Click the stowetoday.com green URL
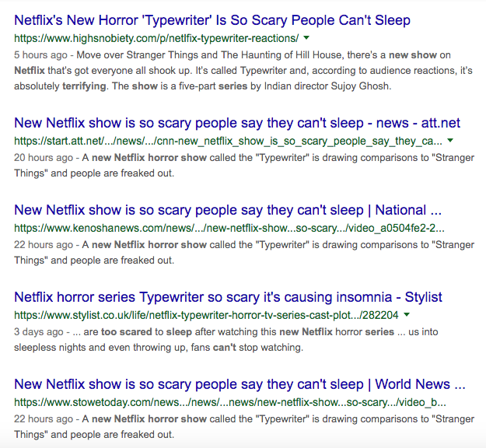Viewport: 486px width, 448px height. [230, 402]
